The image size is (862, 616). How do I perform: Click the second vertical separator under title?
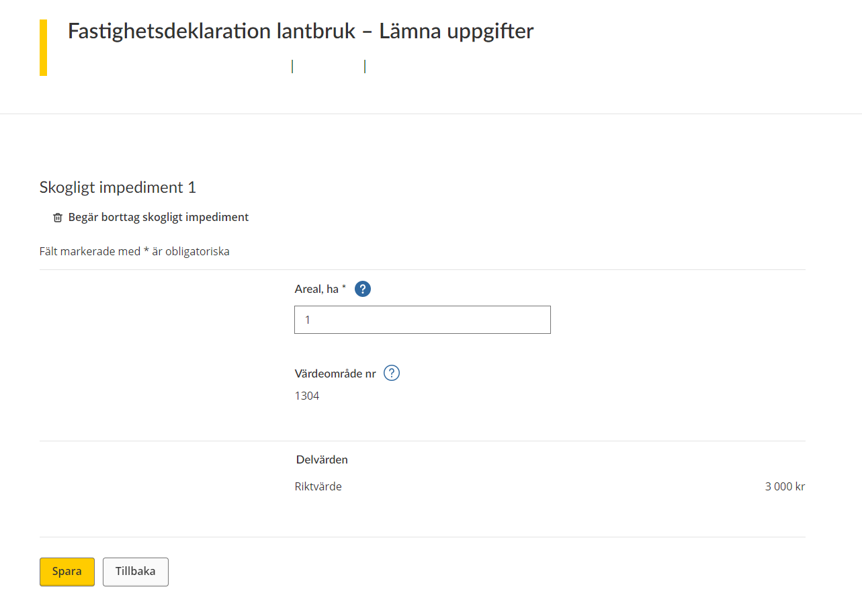(365, 67)
